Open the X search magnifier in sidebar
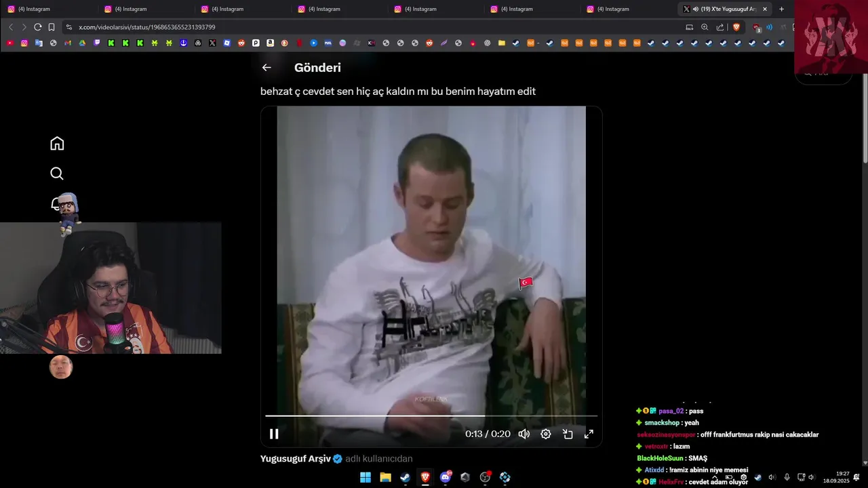This screenshot has height=488, width=868. coord(57,174)
